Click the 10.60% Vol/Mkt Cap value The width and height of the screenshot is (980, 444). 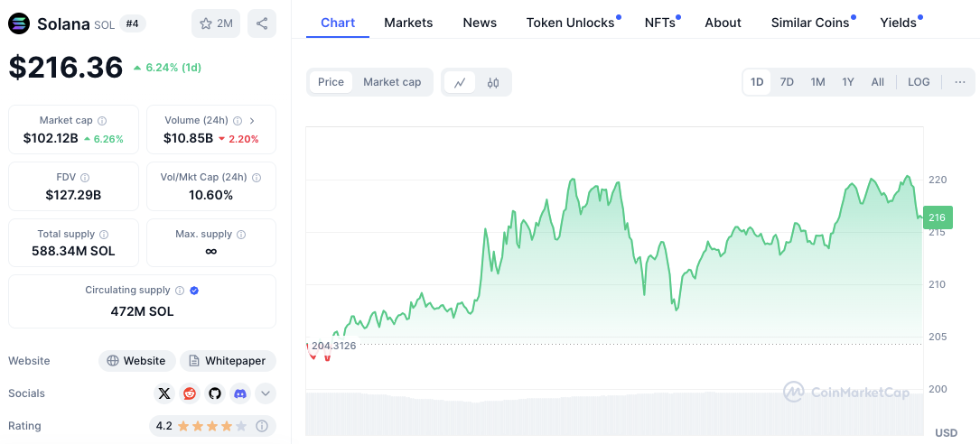210,196
